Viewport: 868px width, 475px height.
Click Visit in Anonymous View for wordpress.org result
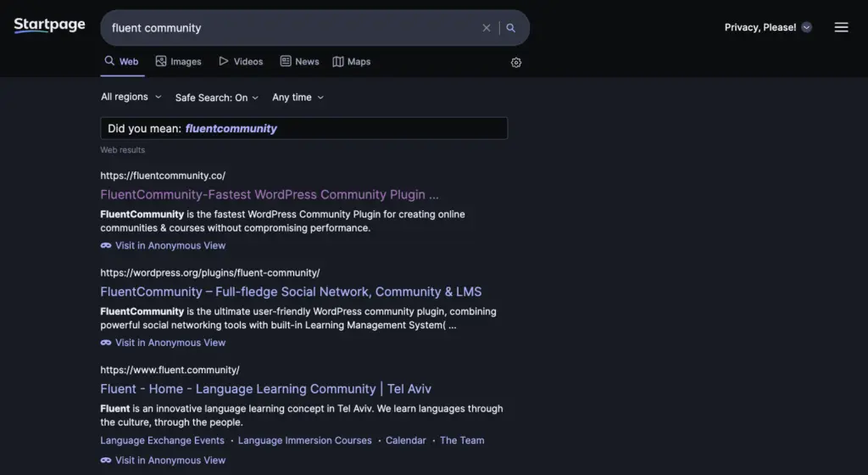tap(170, 343)
